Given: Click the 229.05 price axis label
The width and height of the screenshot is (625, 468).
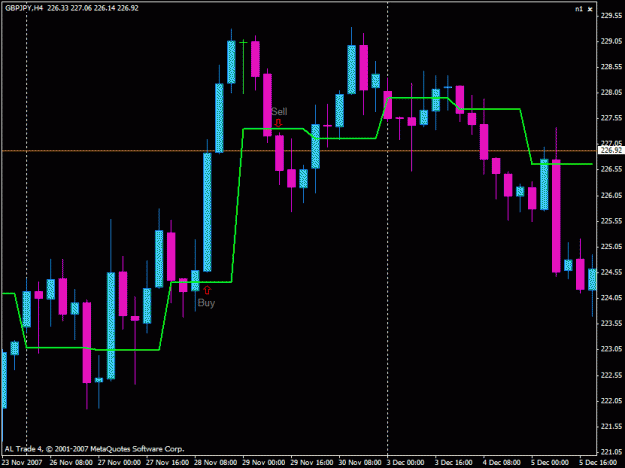Looking at the screenshot, I should (611, 41).
